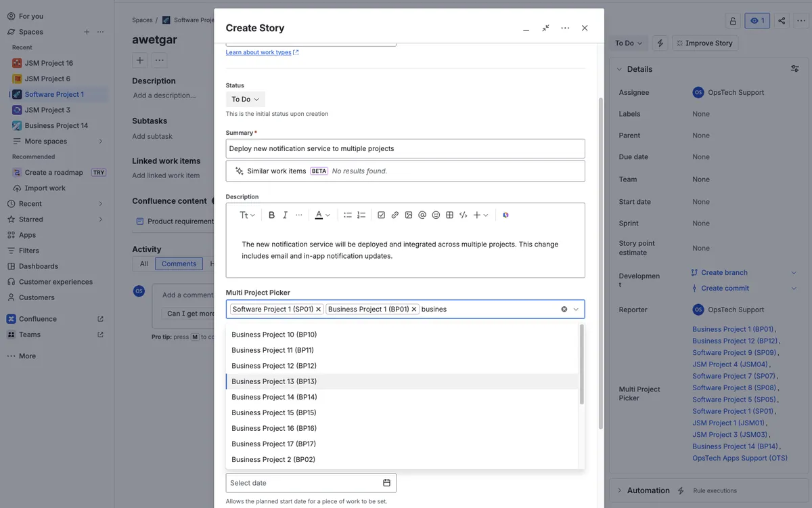Open the calendar picker for start date

click(x=387, y=483)
